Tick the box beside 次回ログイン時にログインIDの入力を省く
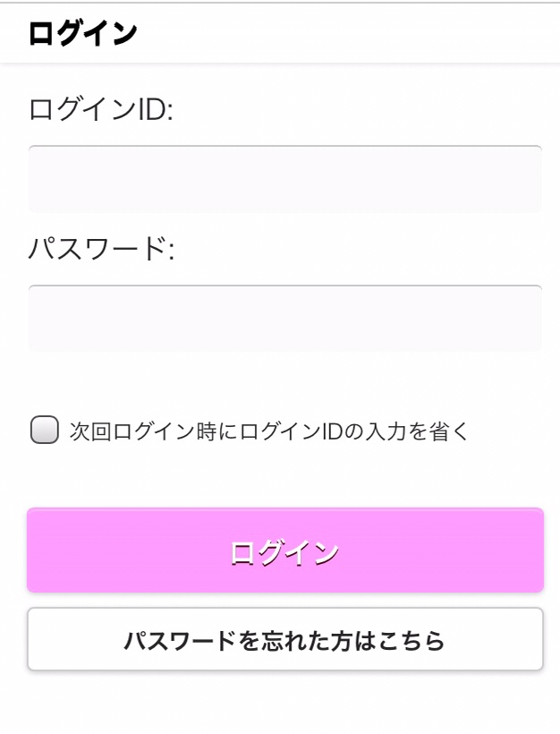This screenshot has height=734, width=560. (45, 431)
